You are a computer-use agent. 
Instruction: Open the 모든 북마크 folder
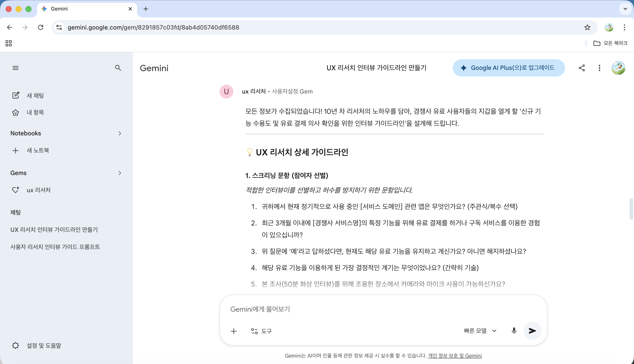coord(610,43)
